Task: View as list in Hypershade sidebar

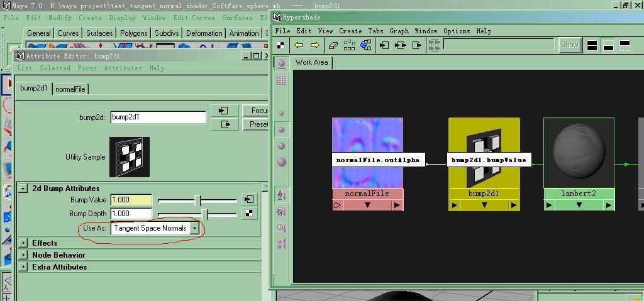Action: 281,80
